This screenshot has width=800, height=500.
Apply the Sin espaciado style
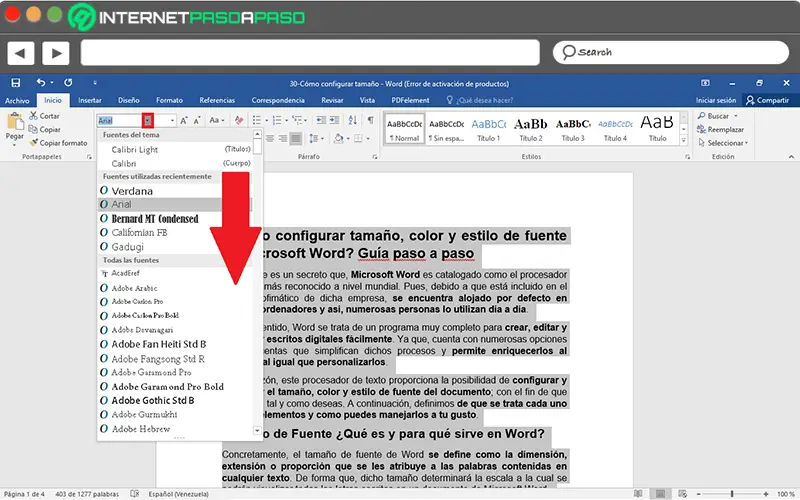(x=446, y=130)
